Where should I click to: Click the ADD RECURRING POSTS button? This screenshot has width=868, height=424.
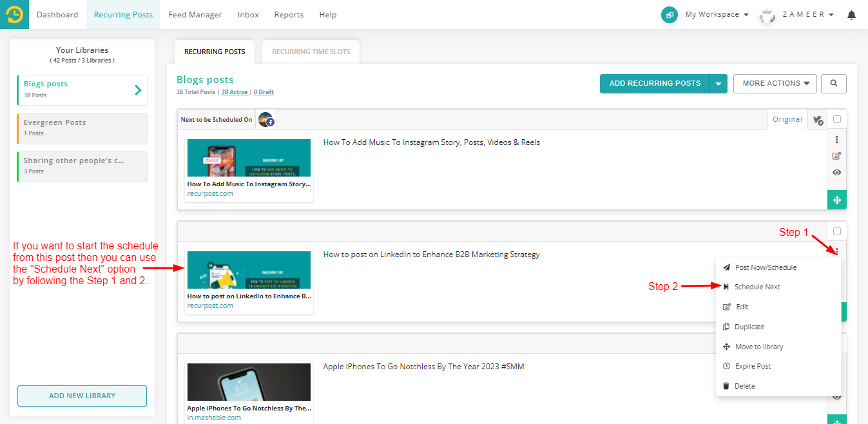pos(655,84)
